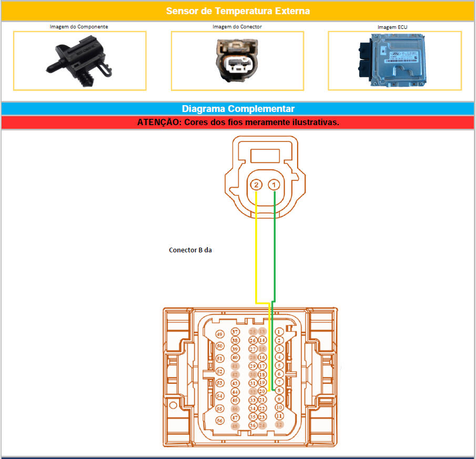Viewport: 476px width, 459px height.
Task: Click pin 56 on the ECU connector
Action: [220, 421]
